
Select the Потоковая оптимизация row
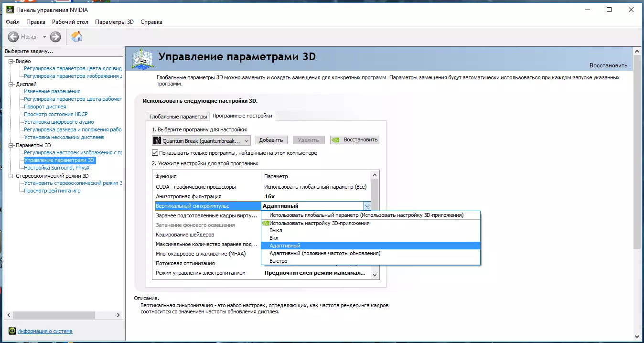click(207, 263)
